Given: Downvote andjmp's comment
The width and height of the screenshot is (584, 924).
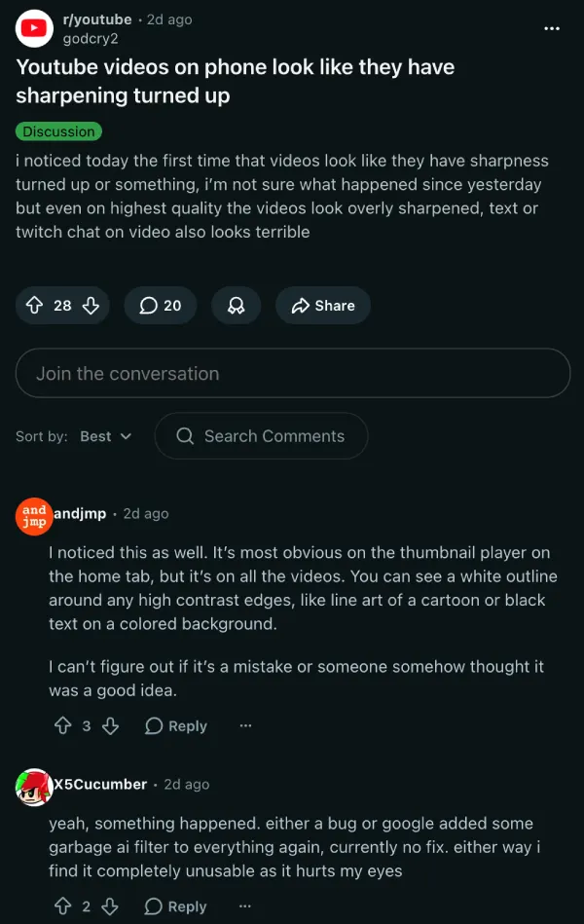Looking at the screenshot, I should [x=110, y=725].
